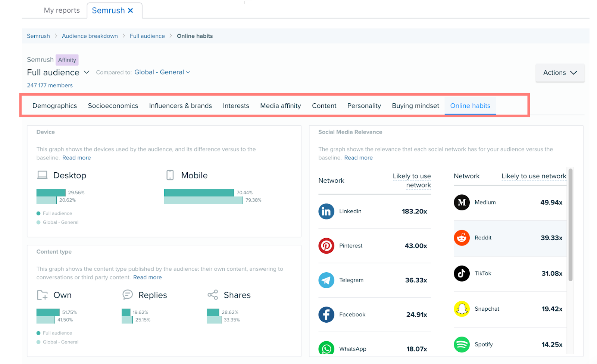Close the Semrush report tab
Viewport: 597px width, 364px height.
tap(131, 10)
